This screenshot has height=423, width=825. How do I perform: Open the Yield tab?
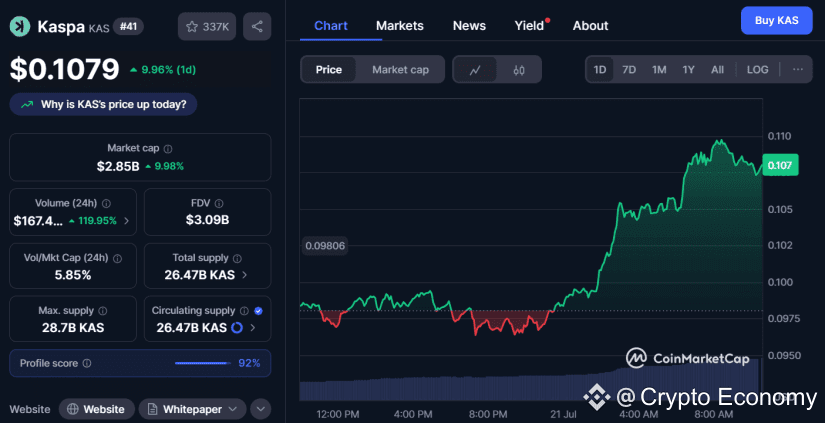point(529,26)
